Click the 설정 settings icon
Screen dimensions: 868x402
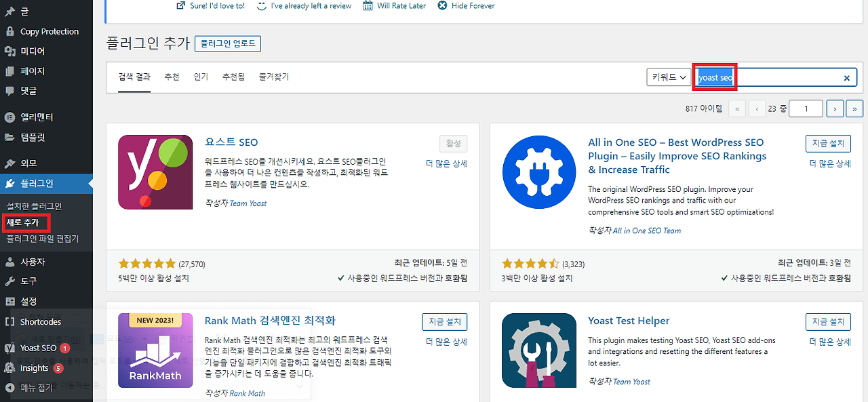tap(9, 301)
